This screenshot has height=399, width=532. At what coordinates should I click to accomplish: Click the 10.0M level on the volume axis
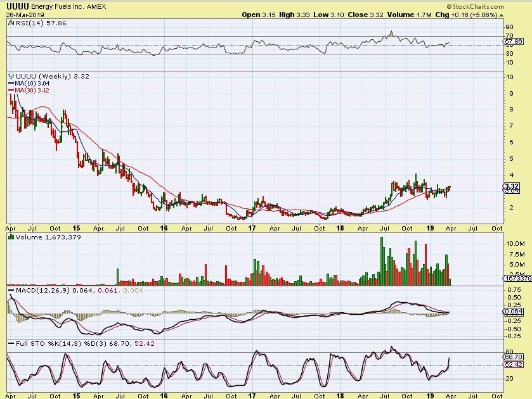(x=516, y=243)
